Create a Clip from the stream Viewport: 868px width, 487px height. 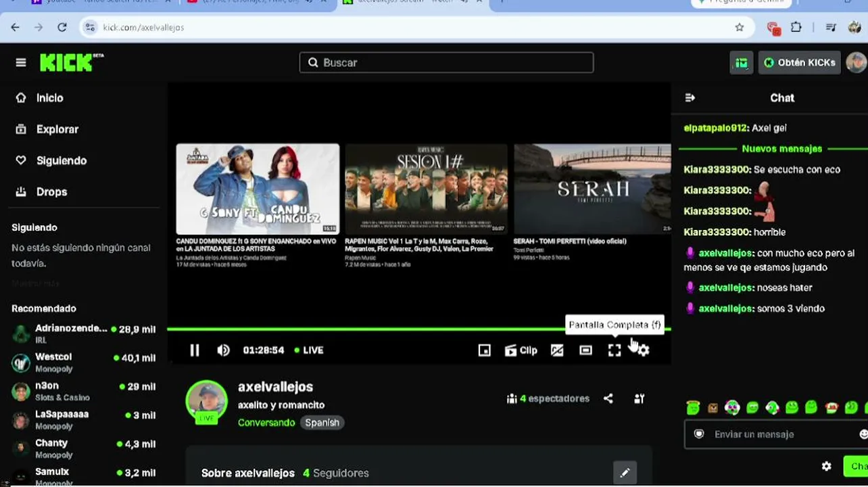(521, 350)
